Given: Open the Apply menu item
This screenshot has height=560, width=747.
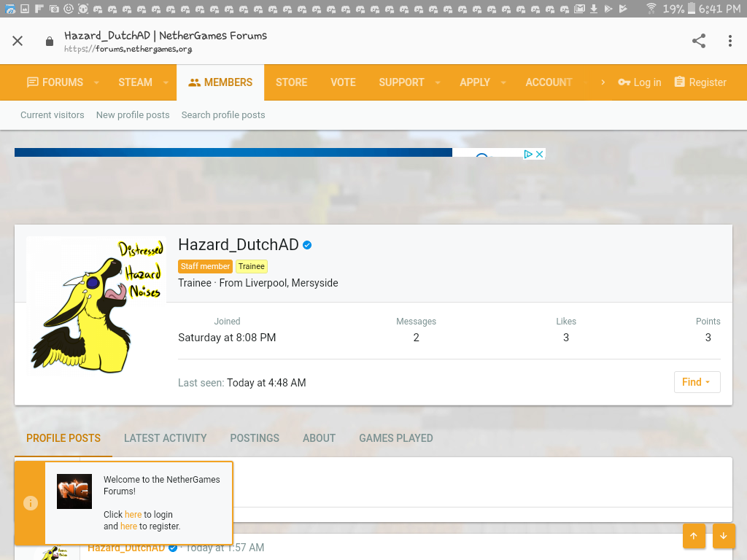Looking at the screenshot, I should 475,82.
